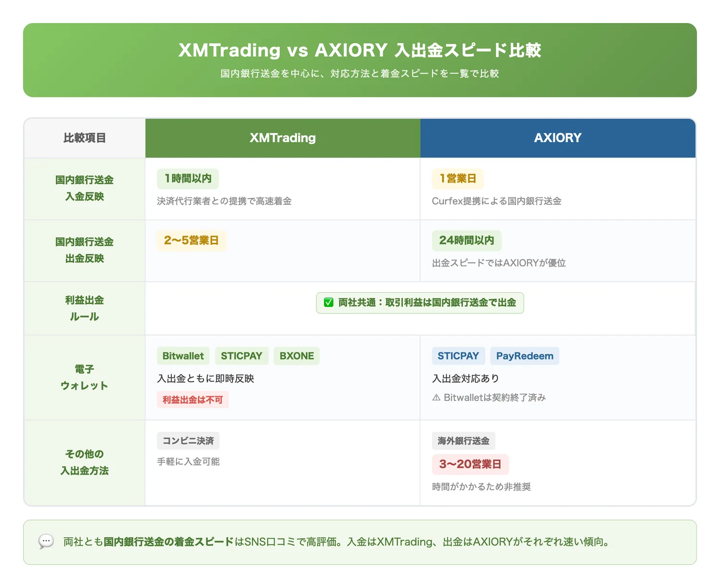
Task: Click the 利益出金ルール row label
Action: pos(84,308)
